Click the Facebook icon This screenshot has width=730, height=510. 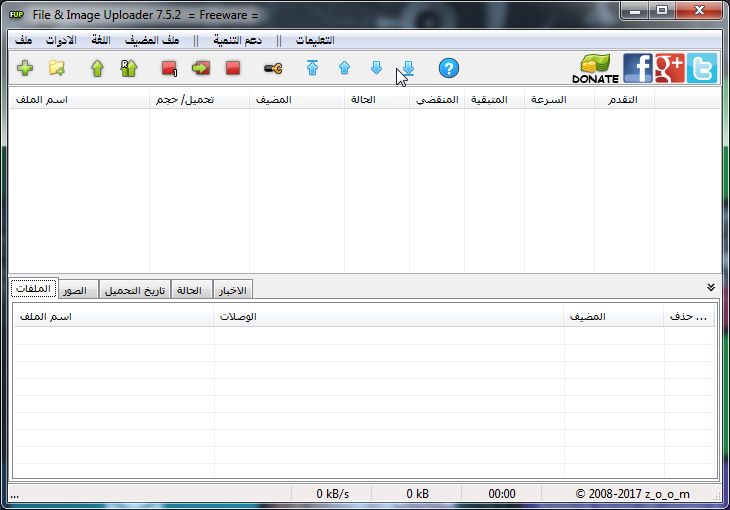click(638, 68)
